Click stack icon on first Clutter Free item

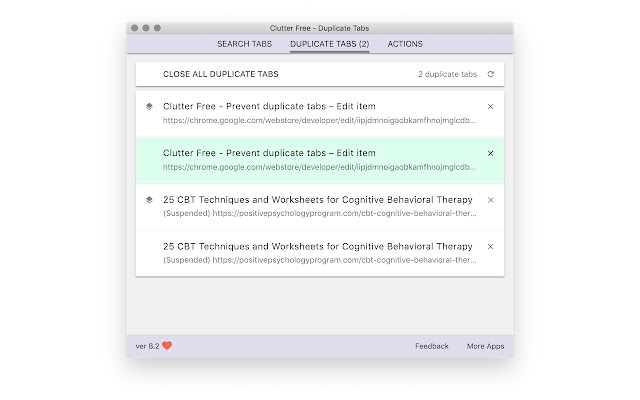pyautogui.click(x=149, y=106)
